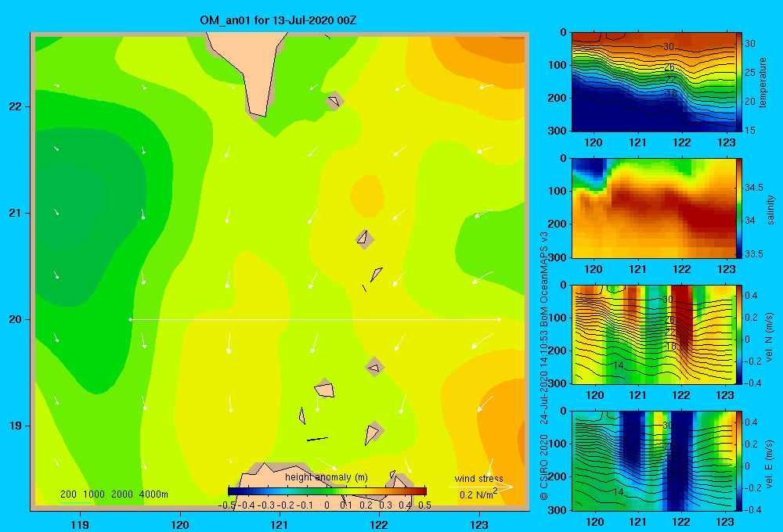The width and height of the screenshot is (783, 532).
Task: Open the salinity depth-section panel
Action: (x=653, y=208)
